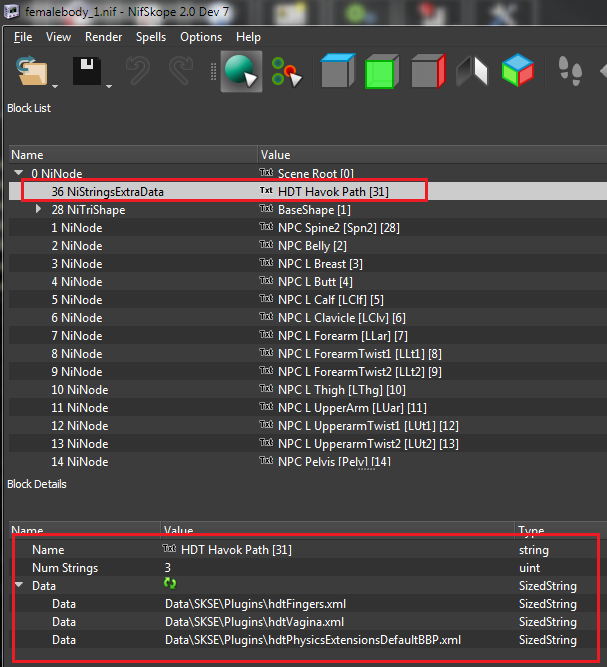This screenshot has height=667, width=607.
Task: Click the Value column header in Block List
Action: [x=433, y=155]
